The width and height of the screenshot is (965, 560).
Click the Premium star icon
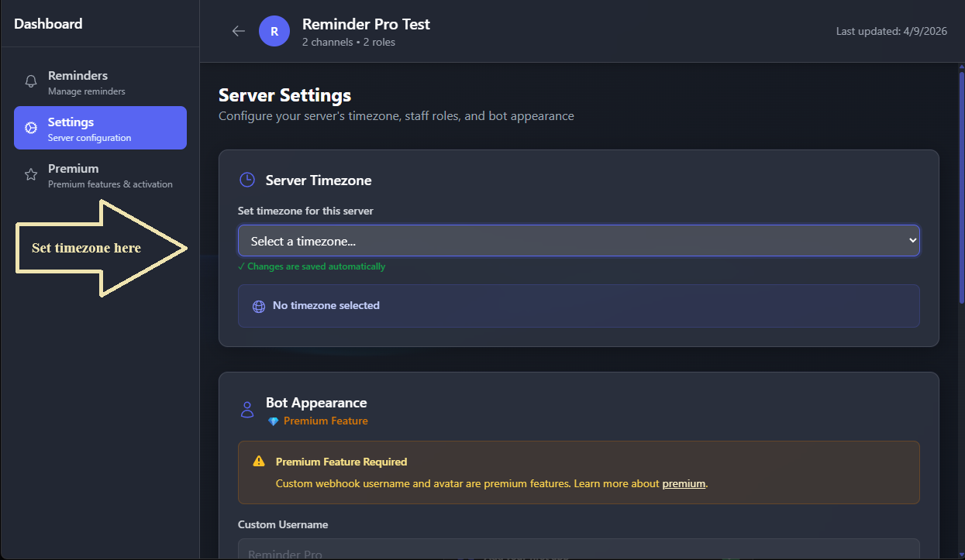click(31, 174)
